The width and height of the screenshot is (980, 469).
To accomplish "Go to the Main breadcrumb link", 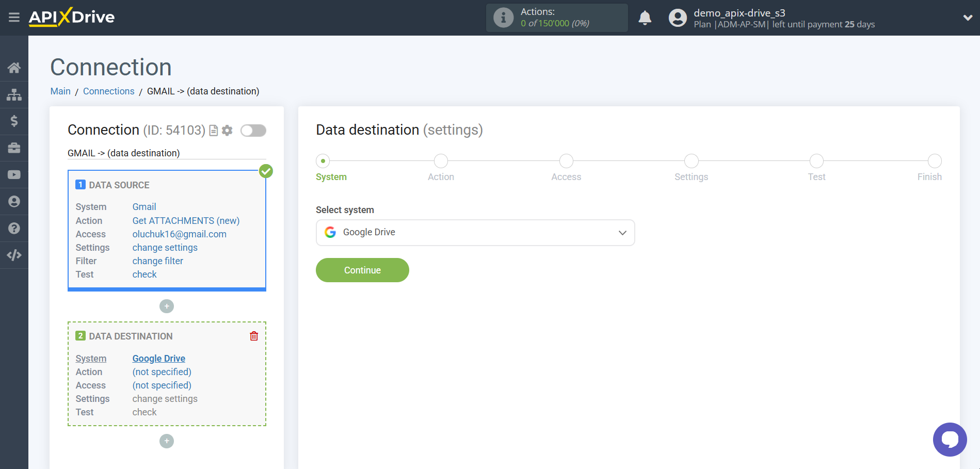I will [x=60, y=91].
